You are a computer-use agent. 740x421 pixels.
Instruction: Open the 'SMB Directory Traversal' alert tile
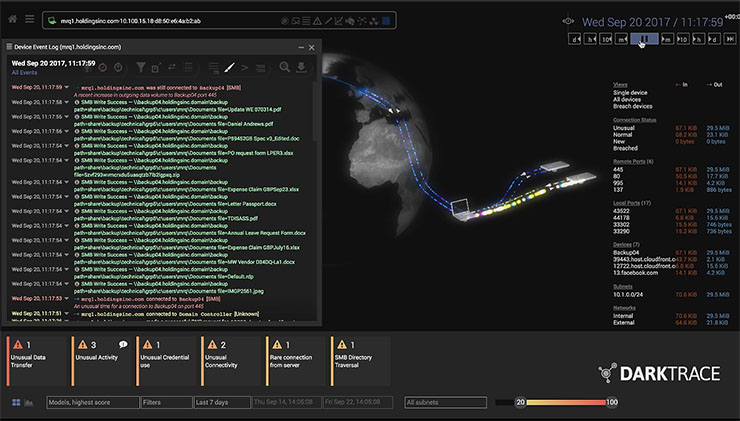click(359, 360)
